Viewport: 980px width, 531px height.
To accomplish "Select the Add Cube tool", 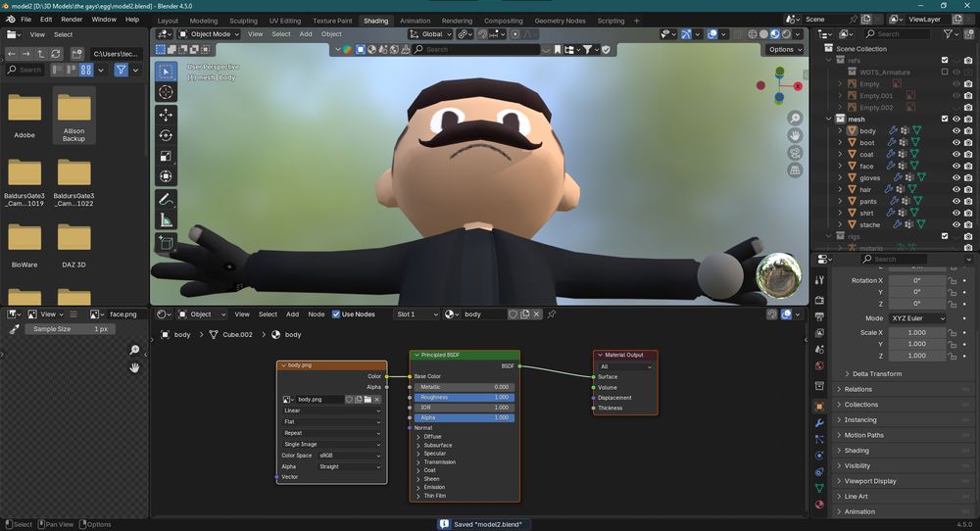I will point(166,242).
